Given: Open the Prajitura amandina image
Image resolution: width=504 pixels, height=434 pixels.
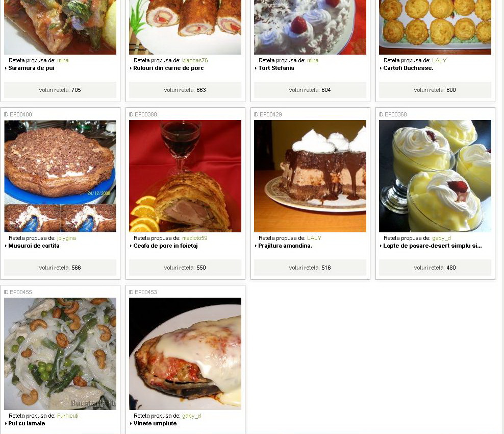Looking at the screenshot, I should point(310,176).
